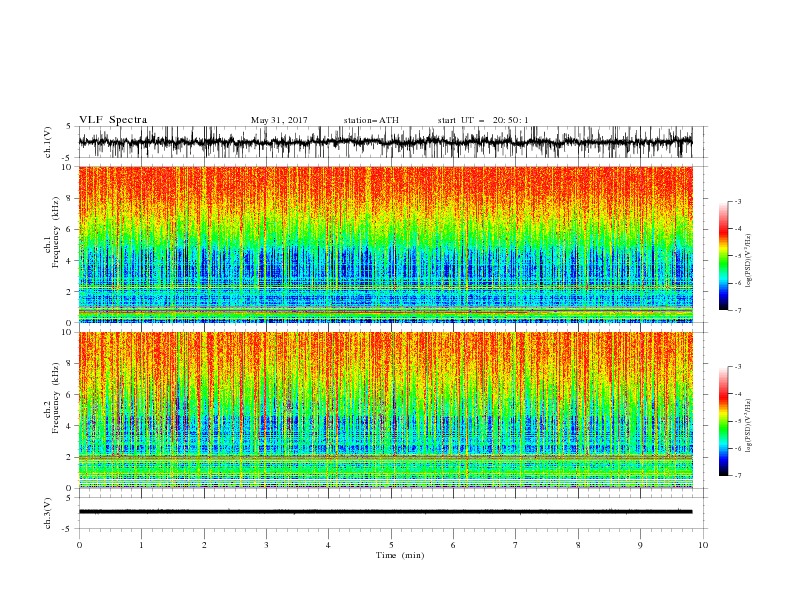Click the time axis tick label '5'
Viewport: 792px width, 612px height.
tap(391, 545)
